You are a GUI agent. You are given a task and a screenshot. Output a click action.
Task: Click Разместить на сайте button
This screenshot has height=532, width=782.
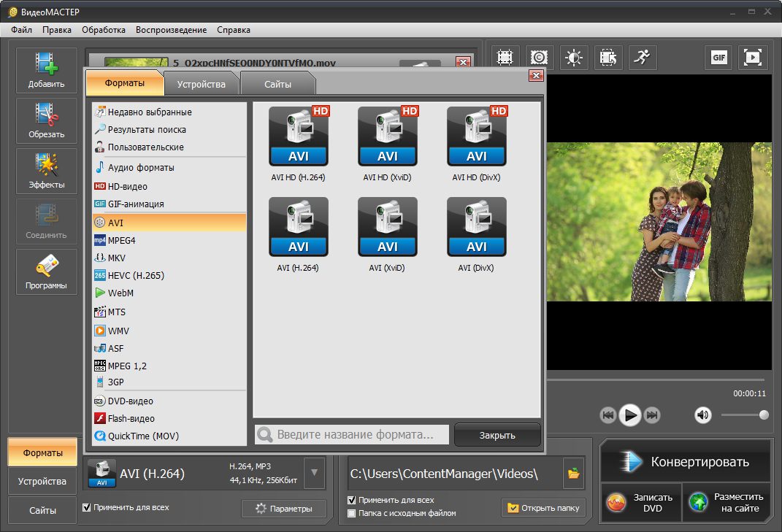tap(727, 503)
